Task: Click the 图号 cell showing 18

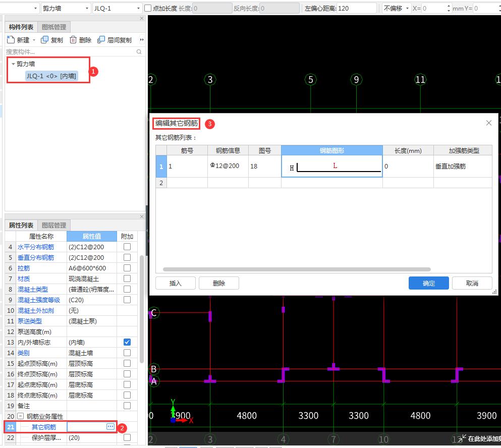Action: pos(264,166)
